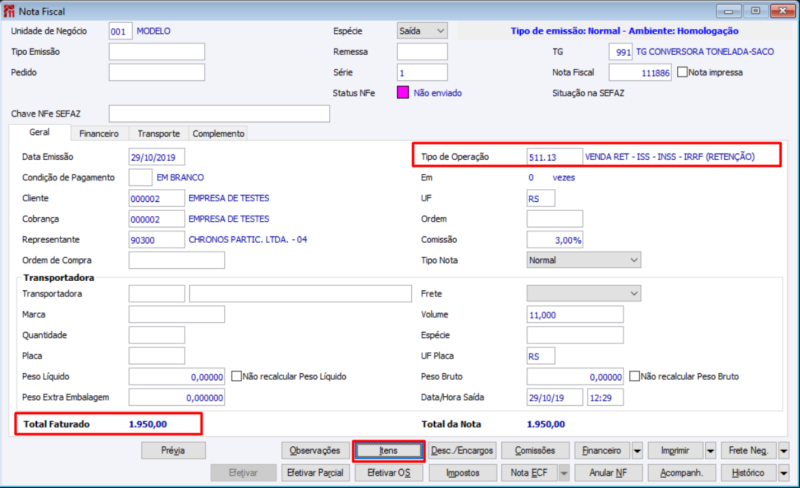Expand the Nota ECF button arrow
The width and height of the screenshot is (800, 488).
point(563,473)
